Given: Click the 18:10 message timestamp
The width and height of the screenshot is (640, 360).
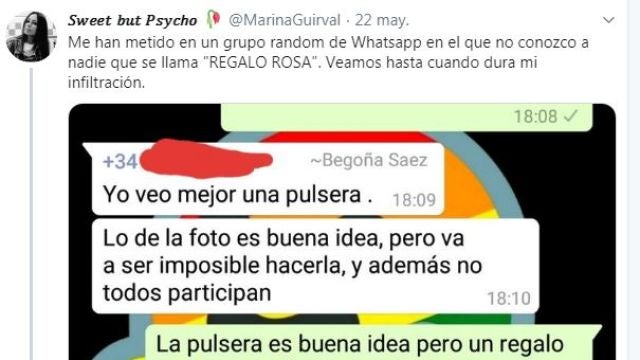Looking at the screenshot, I should coord(509,298).
